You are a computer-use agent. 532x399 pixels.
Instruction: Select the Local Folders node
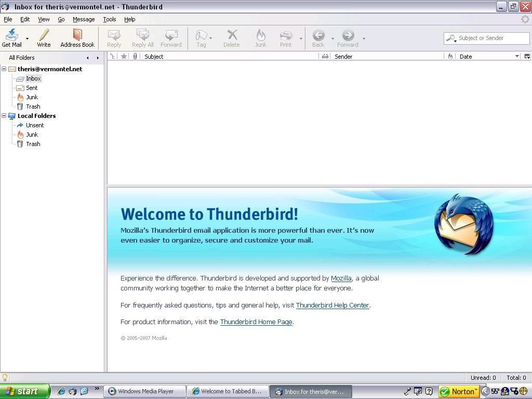(x=37, y=116)
